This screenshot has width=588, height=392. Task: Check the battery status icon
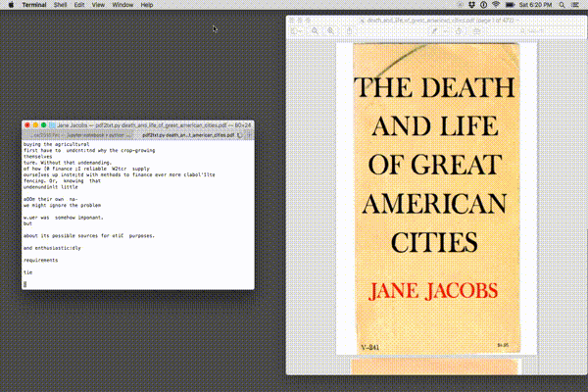pyautogui.click(x=510, y=5)
